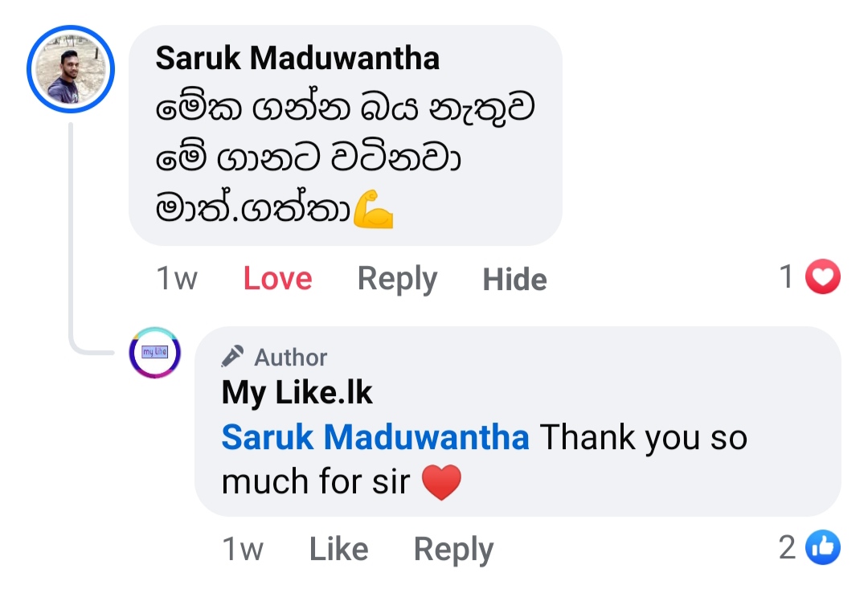View the reaction count of 1 on Saruk's comment

point(787,277)
